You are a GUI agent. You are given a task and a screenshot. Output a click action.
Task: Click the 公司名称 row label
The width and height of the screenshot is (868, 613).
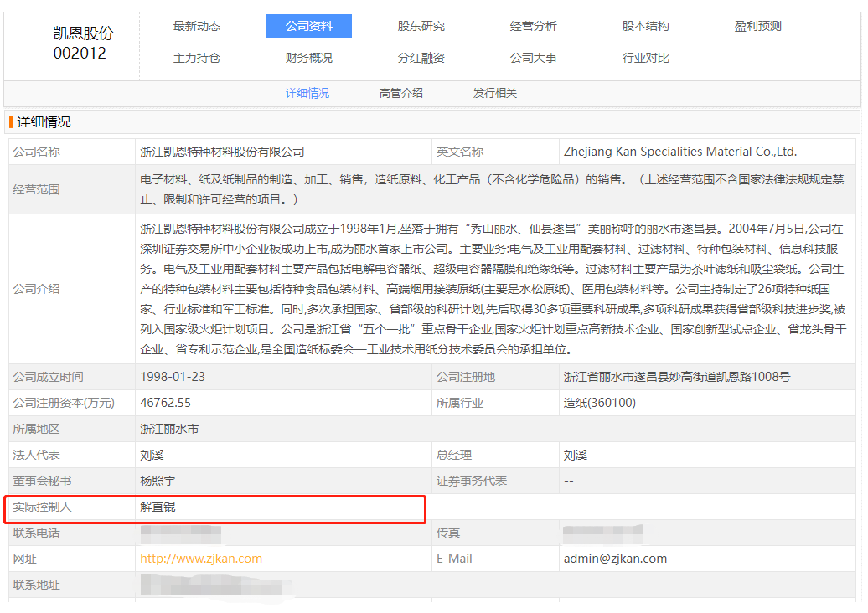(36, 152)
